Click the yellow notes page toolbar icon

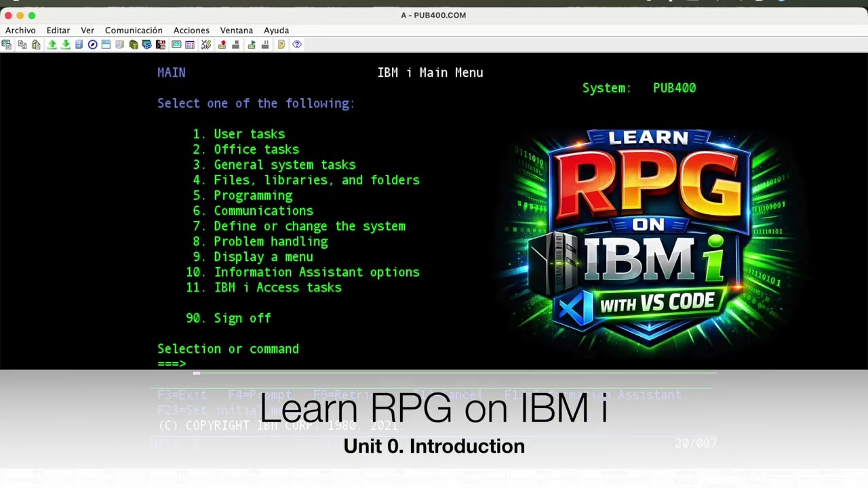coord(281,45)
